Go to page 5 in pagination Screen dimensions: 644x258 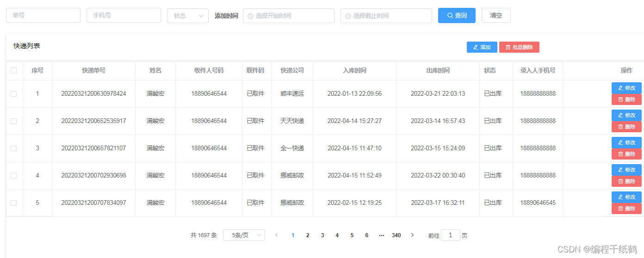tap(352, 235)
